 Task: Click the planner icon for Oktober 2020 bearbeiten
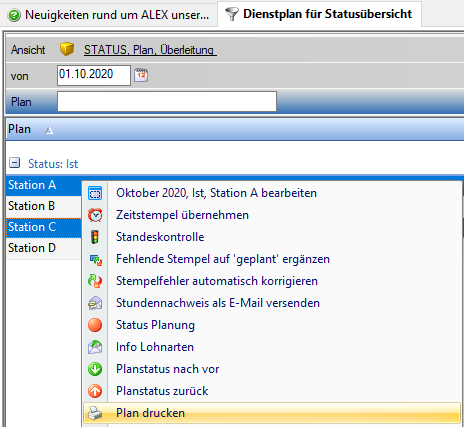95,193
